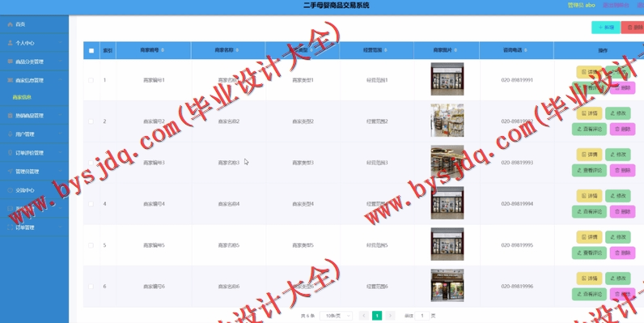Open the 10条/页 page size dropdown

coord(336,316)
